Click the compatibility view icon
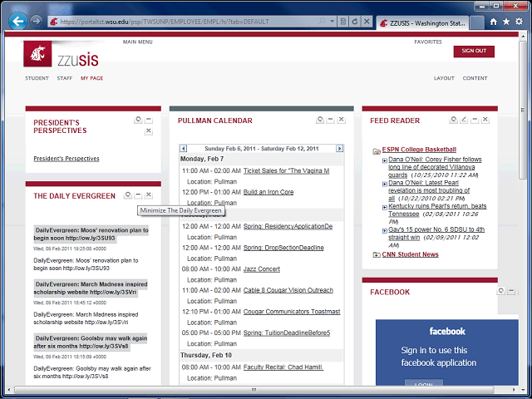The height and width of the screenshot is (399, 532). point(343,22)
